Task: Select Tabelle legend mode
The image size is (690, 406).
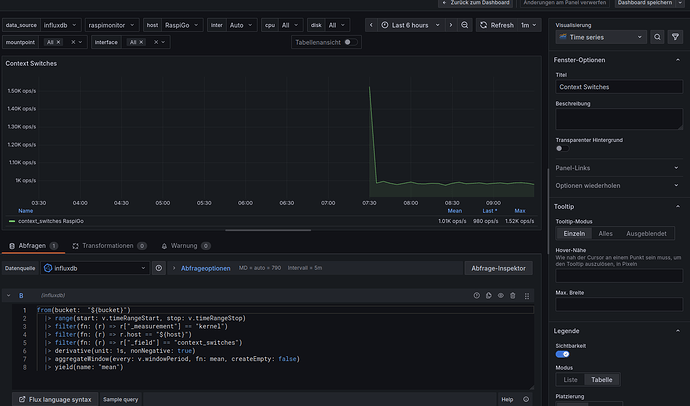Action: (603, 380)
